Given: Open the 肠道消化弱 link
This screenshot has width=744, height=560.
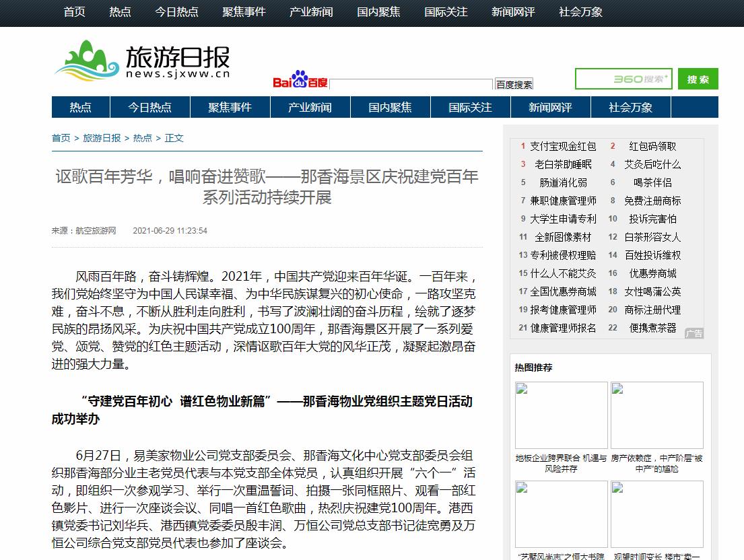Looking at the screenshot, I should [x=564, y=182].
